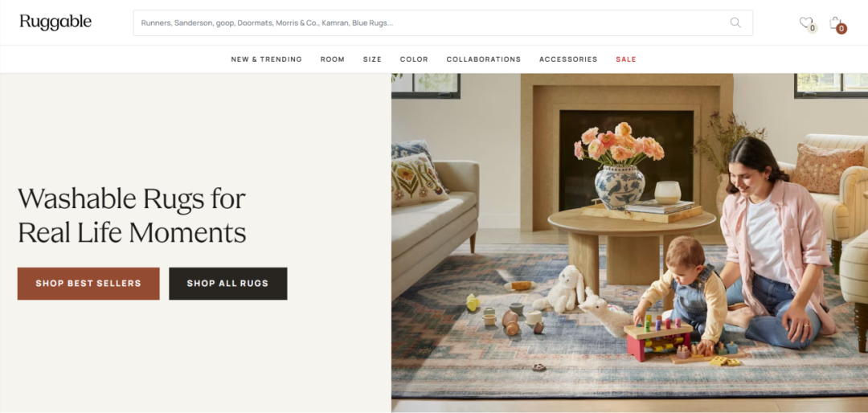868x413 pixels.
Task: Expand the Color menu
Action: tap(414, 59)
